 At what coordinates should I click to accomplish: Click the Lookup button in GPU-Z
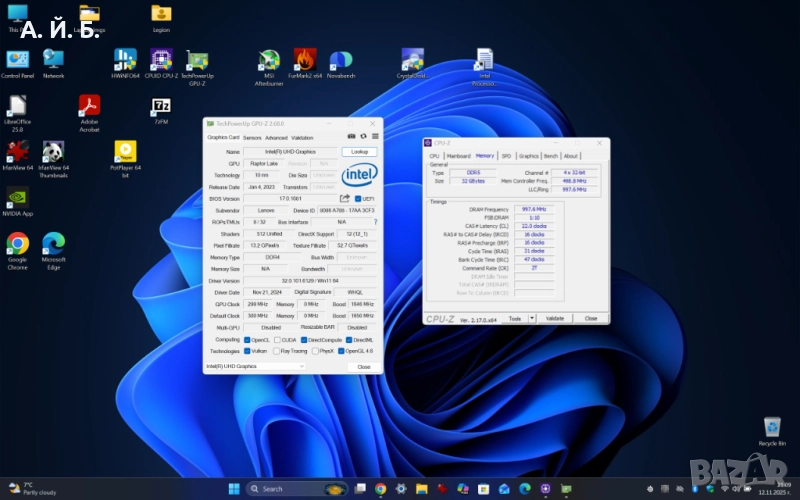click(x=360, y=152)
